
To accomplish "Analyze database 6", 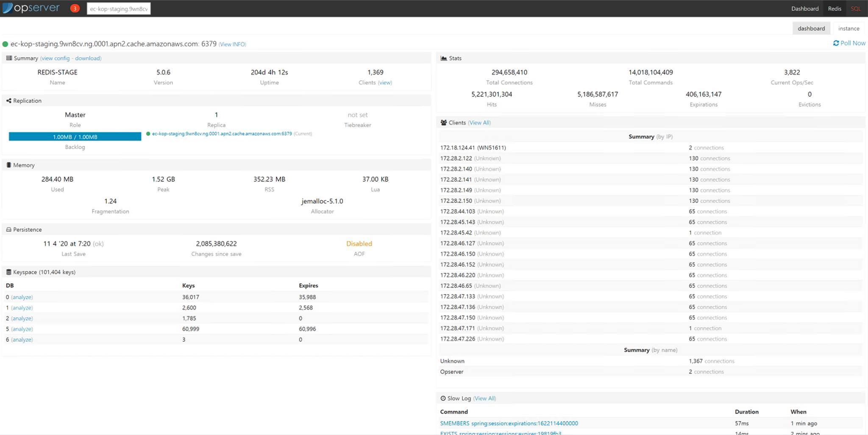I will click(x=22, y=340).
